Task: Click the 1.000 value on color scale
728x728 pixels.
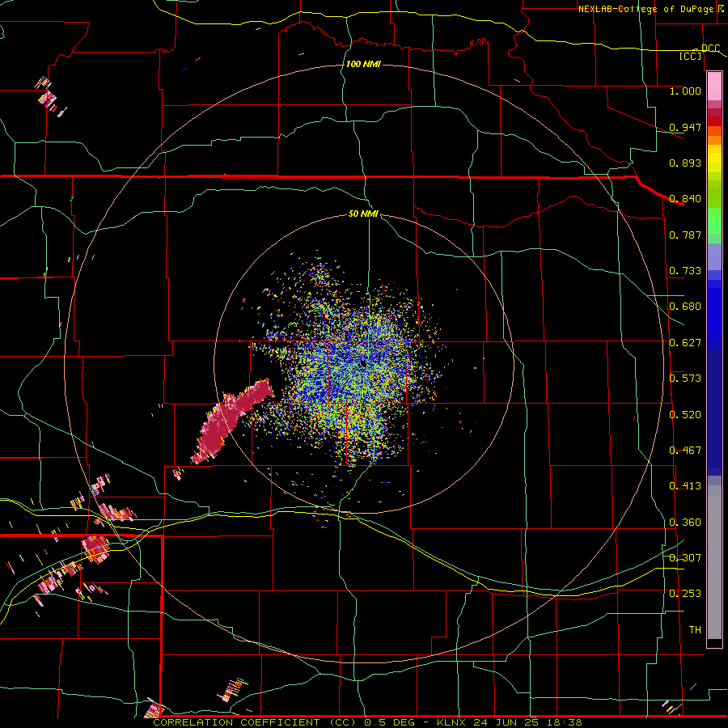Action: (685, 91)
